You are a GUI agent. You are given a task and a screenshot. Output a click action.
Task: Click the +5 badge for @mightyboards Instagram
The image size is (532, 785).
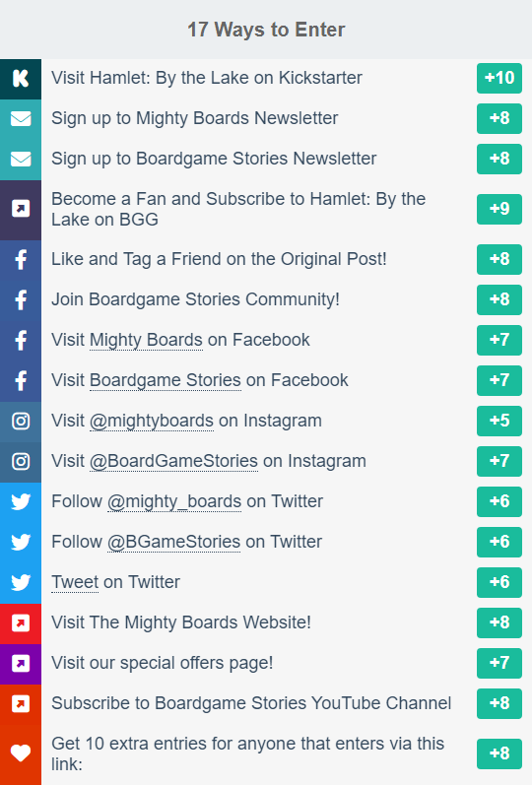click(499, 421)
